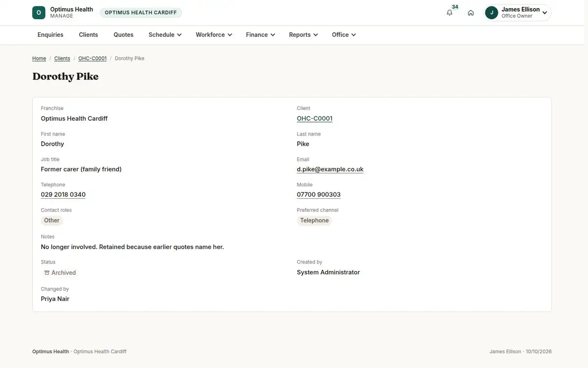Select the Telephone preferred channel tag
588x368 pixels.
(x=315, y=221)
